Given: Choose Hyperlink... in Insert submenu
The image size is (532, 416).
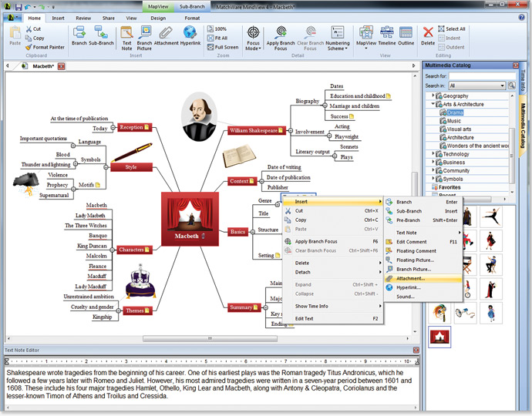Looking at the screenshot, I should 423,287.
